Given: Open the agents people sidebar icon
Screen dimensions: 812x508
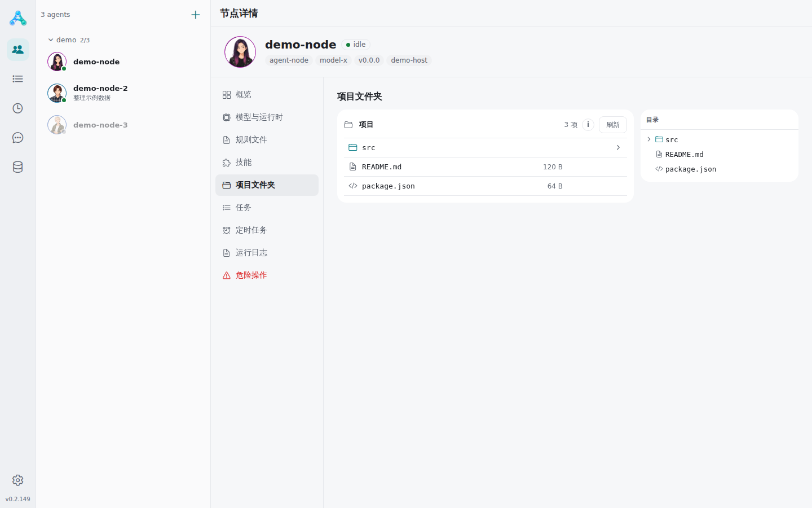Looking at the screenshot, I should (18, 50).
